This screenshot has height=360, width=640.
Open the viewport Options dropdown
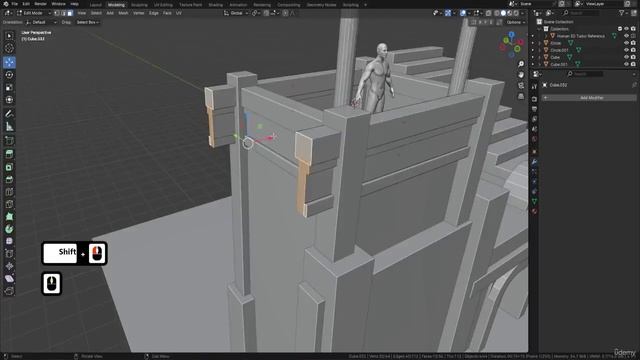coord(516,22)
